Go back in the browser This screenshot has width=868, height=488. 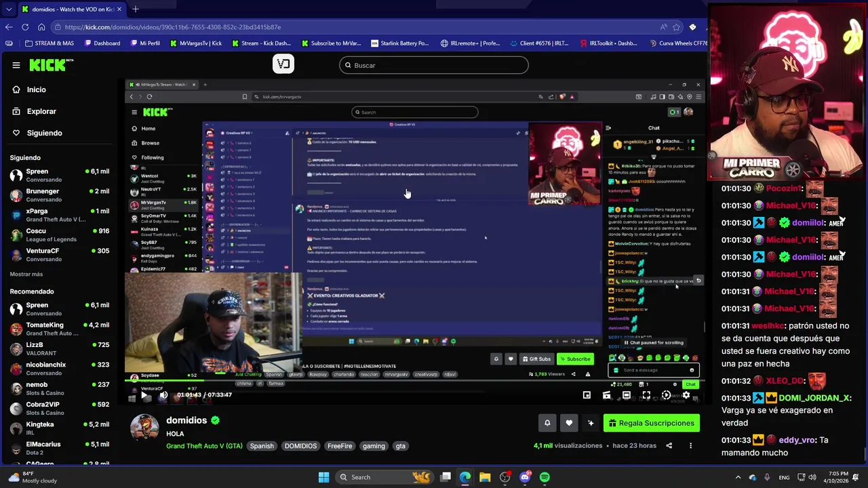9,27
